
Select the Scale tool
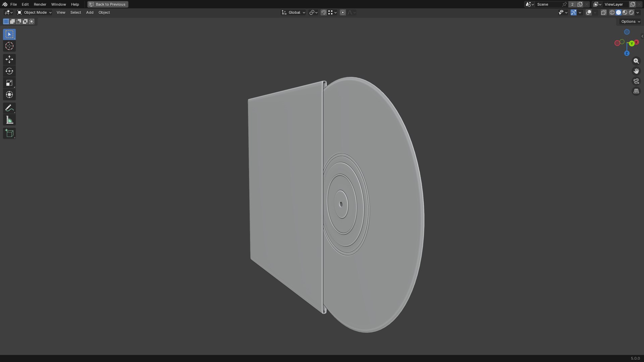tap(9, 83)
